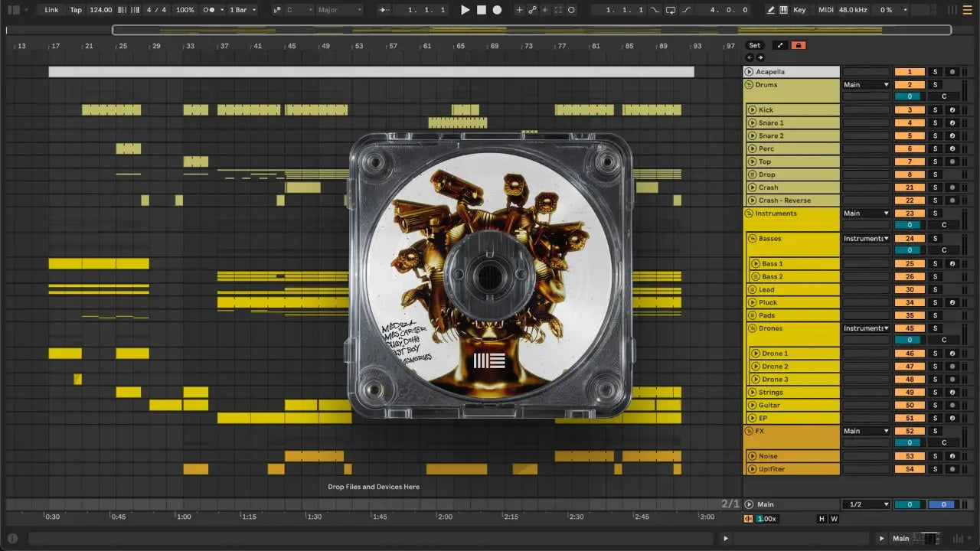Click the orange Lock Envelopes icon
Image resolution: width=980 pixels, height=551 pixels.
pyautogui.click(x=799, y=45)
